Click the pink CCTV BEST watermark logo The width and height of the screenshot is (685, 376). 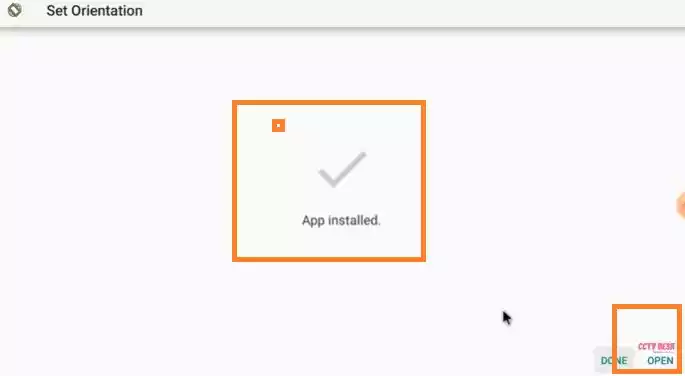point(656,347)
